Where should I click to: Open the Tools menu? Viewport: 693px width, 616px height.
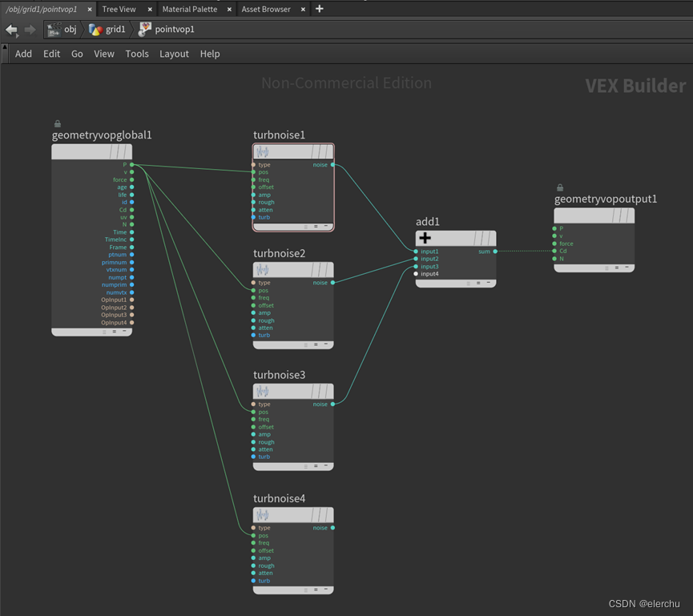click(x=136, y=54)
